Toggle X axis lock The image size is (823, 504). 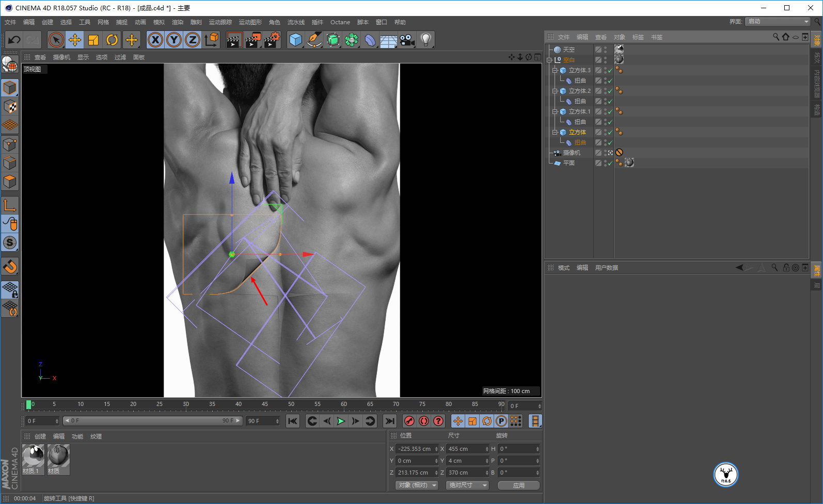tap(155, 40)
